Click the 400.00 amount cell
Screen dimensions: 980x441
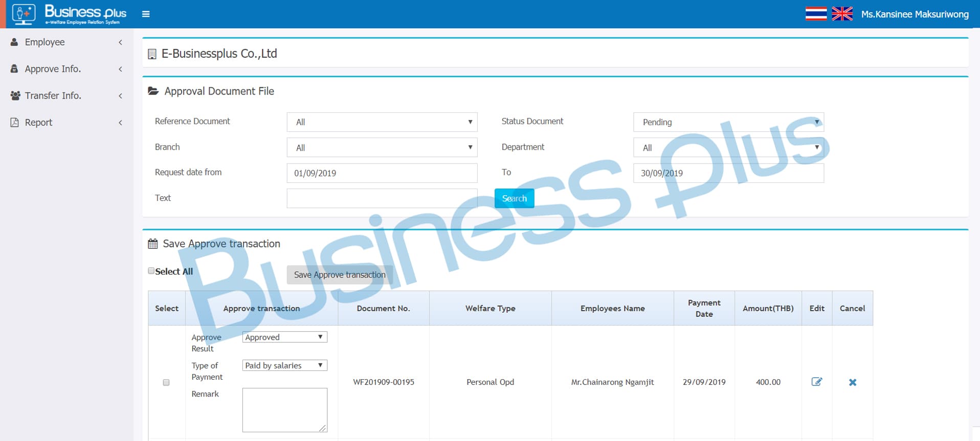768,382
